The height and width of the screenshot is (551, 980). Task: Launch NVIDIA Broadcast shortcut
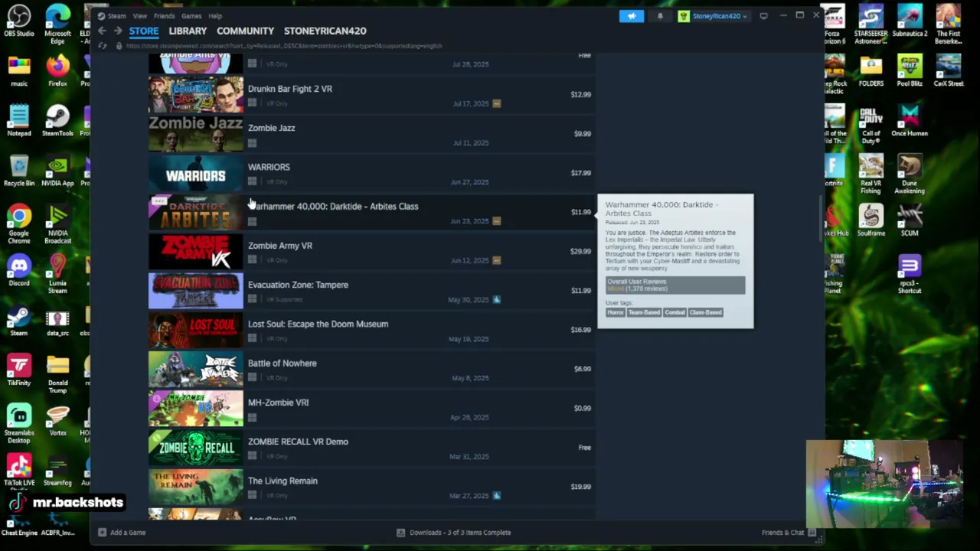click(57, 224)
